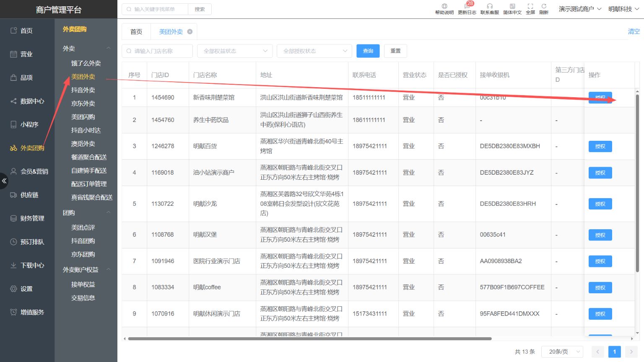Open the 预订排队 clock icon
Viewport: 644px width, 362px height.
pos(13,242)
